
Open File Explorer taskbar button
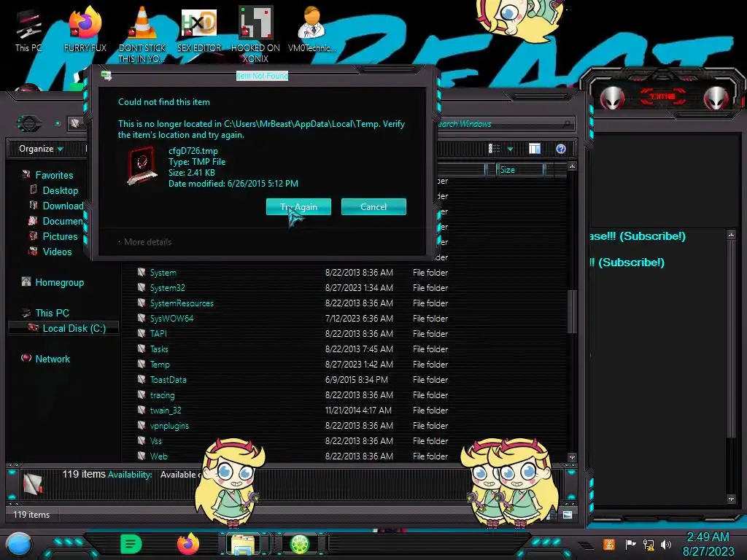[x=243, y=544]
